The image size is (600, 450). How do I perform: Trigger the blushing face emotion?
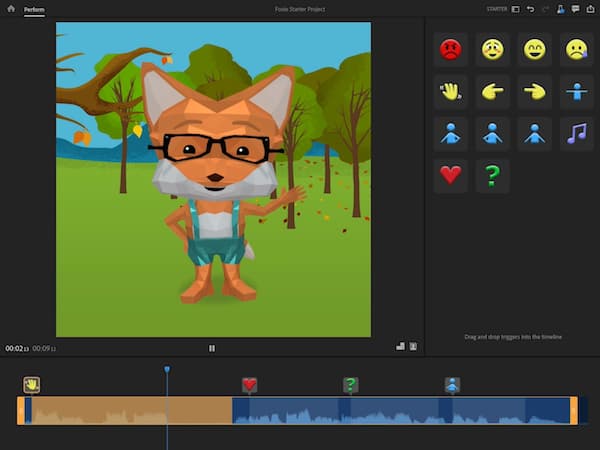click(492, 50)
